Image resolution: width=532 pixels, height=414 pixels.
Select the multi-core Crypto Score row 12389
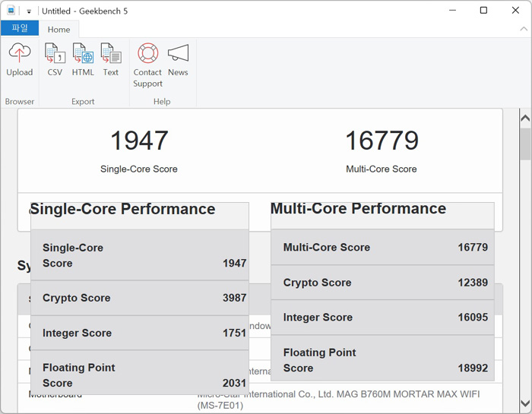pyautogui.click(x=382, y=283)
